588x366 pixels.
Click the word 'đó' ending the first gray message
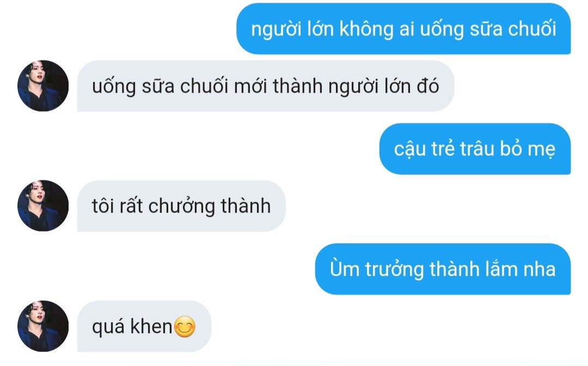[x=428, y=86]
